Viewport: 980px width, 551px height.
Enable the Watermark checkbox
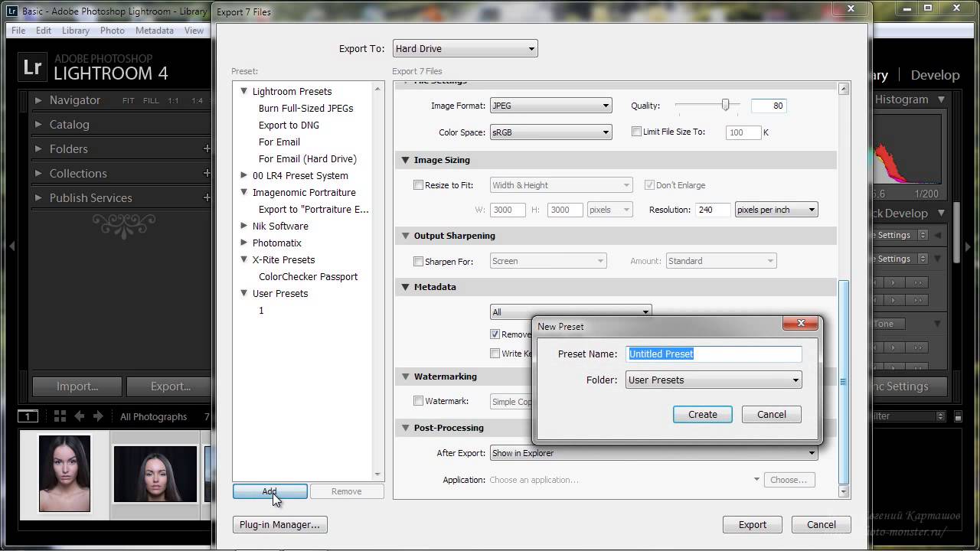418,401
